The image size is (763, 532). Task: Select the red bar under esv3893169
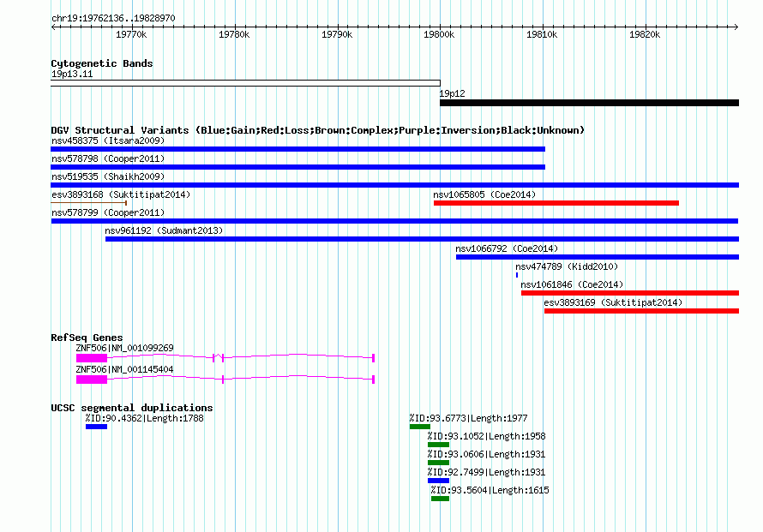(641, 311)
